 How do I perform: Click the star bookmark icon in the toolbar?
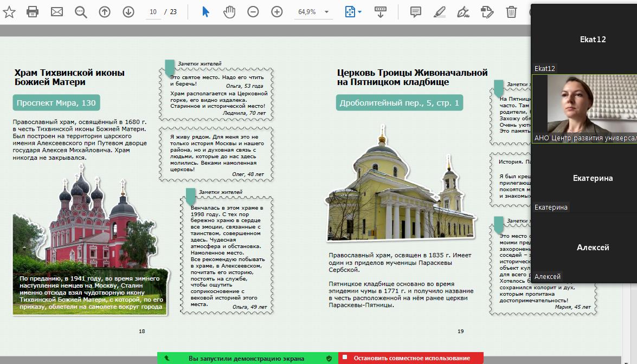click(x=9, y=12)
